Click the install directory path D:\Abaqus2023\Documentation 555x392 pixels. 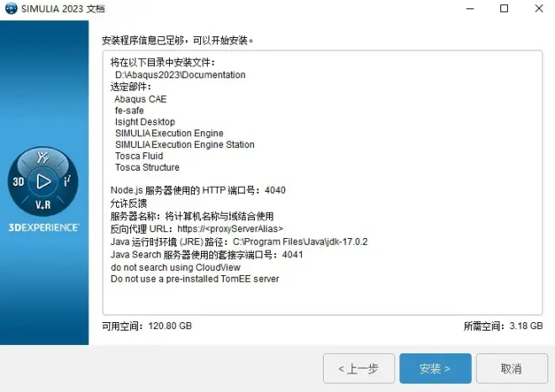tap(180, 75)
